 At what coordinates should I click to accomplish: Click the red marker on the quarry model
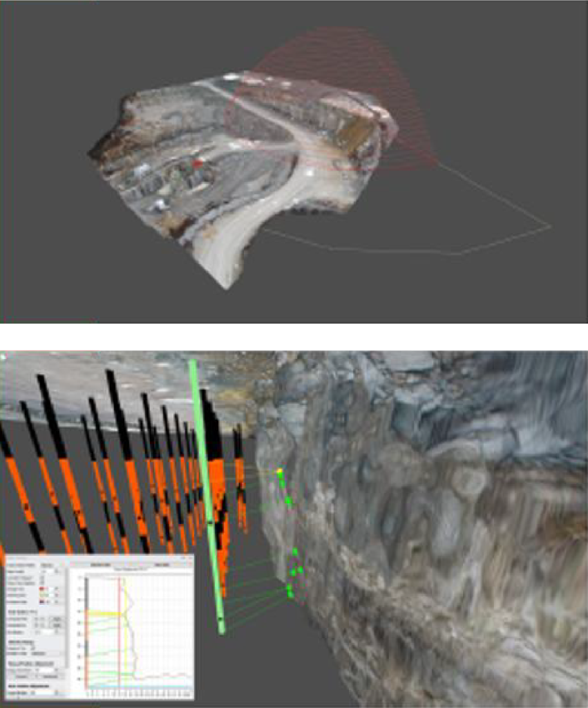[198, 164]
